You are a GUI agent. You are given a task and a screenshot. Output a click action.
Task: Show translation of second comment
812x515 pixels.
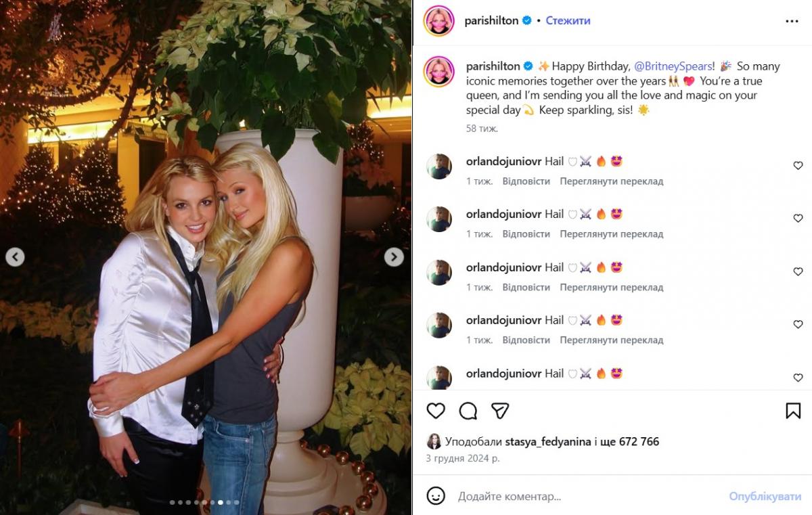point(612,234)
